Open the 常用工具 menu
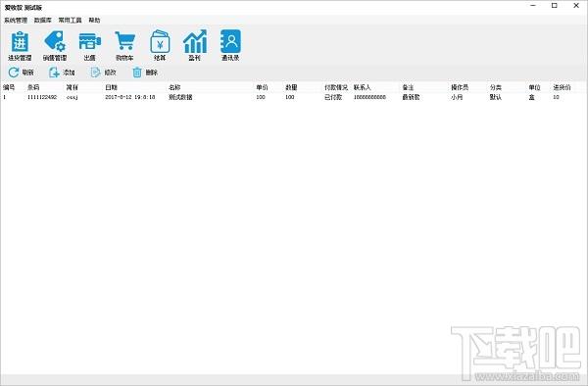This screenshot has height=386, width=588. (71, 21)
